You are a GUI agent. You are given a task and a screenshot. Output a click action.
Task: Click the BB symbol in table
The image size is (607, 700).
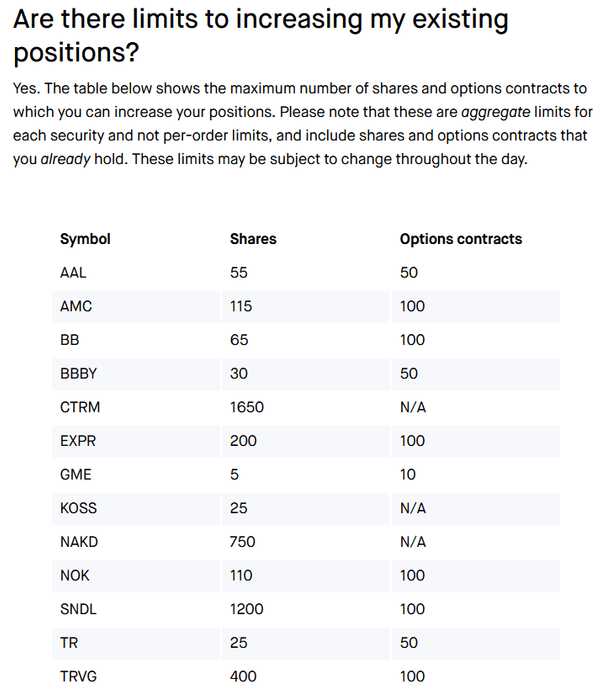70,340
